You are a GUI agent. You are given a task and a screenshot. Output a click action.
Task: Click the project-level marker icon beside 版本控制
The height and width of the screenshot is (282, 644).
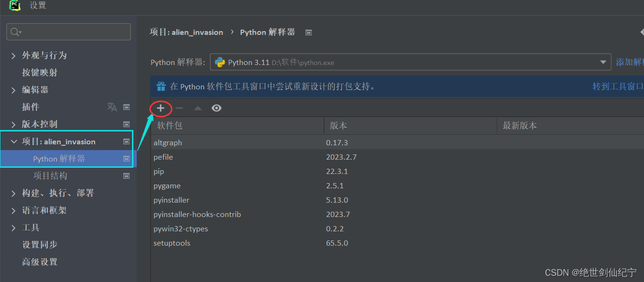coord(127,124)
